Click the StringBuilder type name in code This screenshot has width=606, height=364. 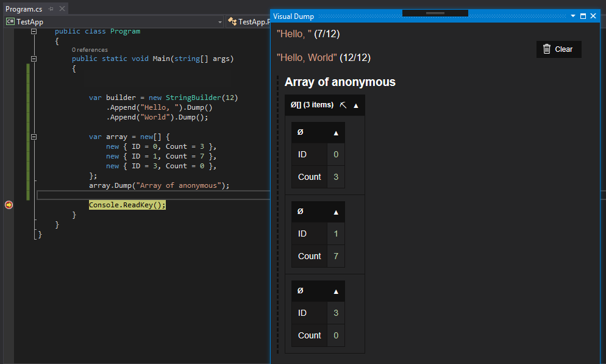pyautogui.click(x=193, y=98)
